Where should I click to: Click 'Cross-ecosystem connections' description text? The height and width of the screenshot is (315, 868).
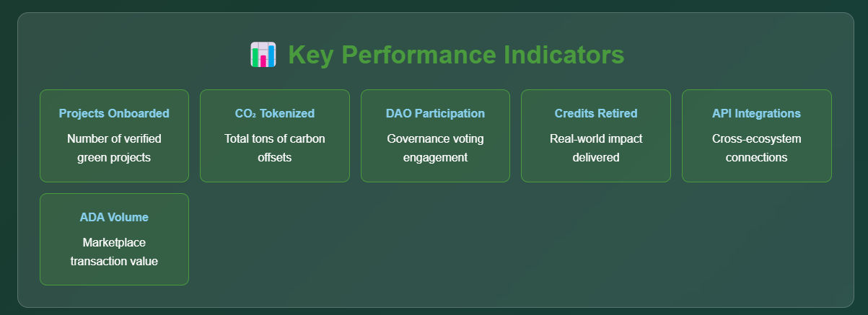click(756, 148)
